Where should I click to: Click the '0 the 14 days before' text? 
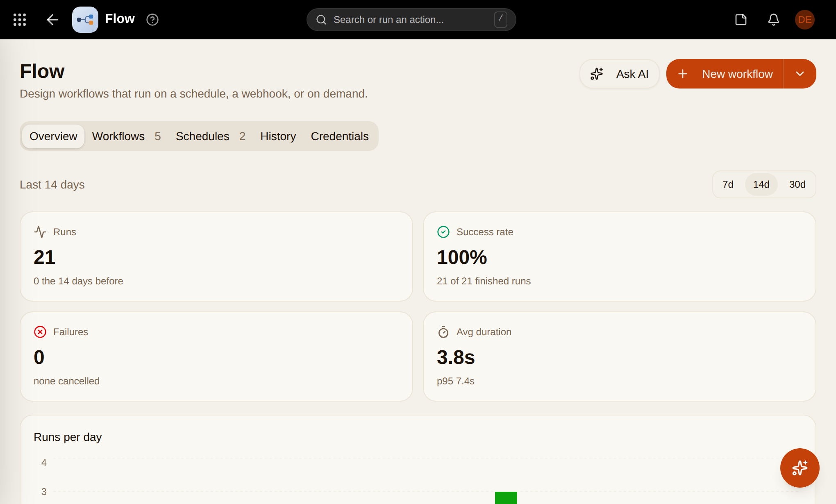tap(78, 281)
